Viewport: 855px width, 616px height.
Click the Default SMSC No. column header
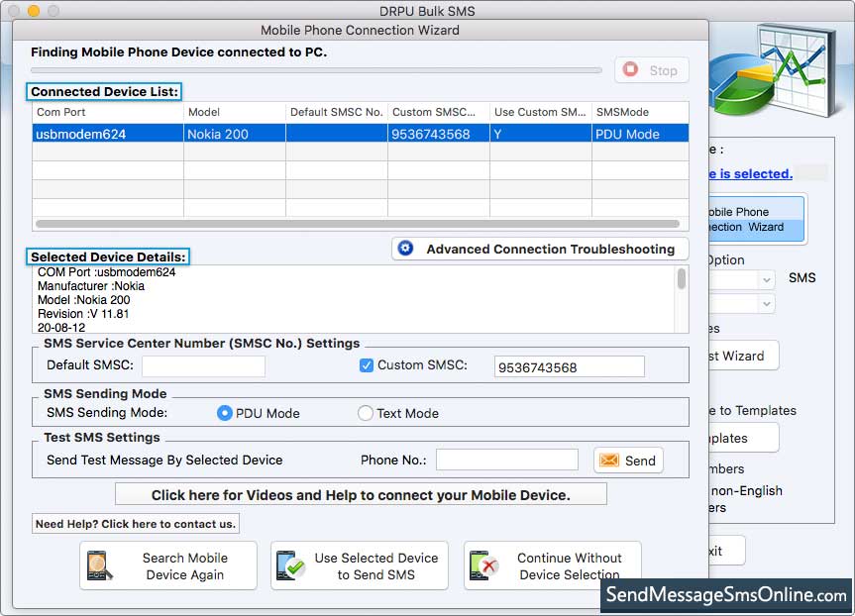337,112
